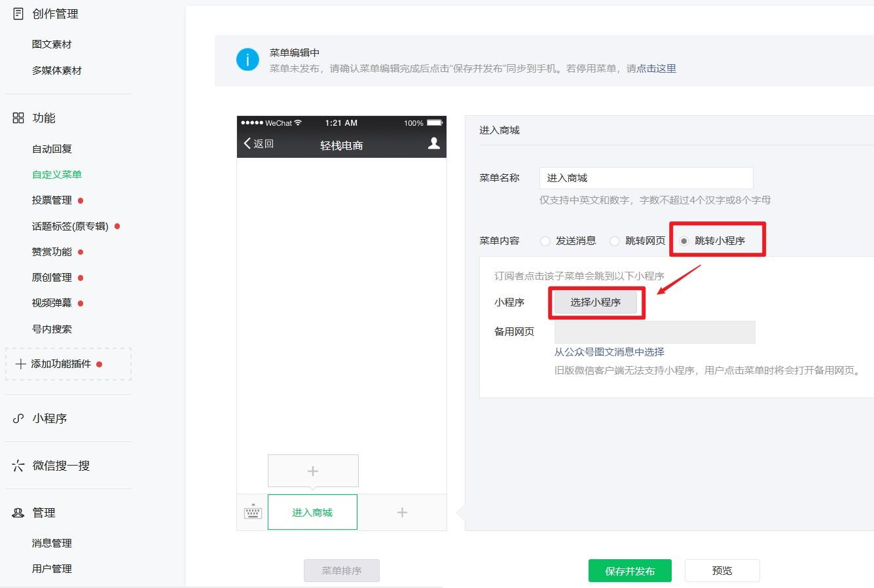Image resolution: width=874 pixels, height=588 pixels.
Task: Click the 预览 button
Action: 722,571
